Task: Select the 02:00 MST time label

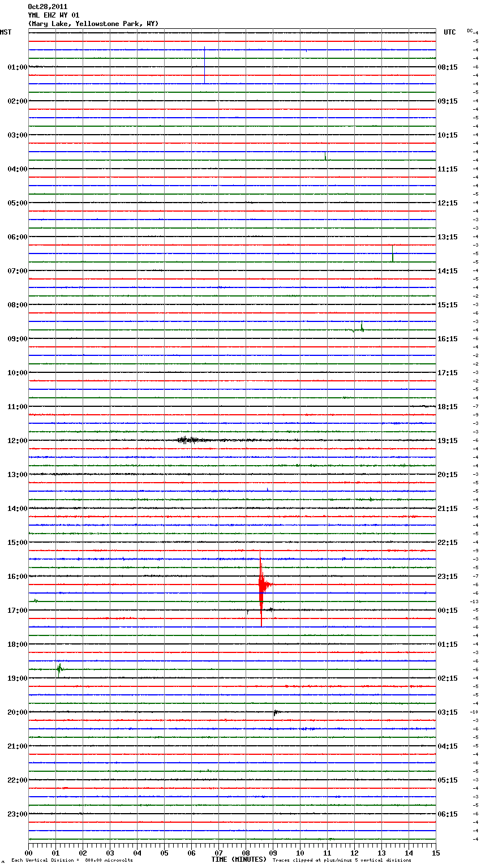Action: (x=18, y=101)
